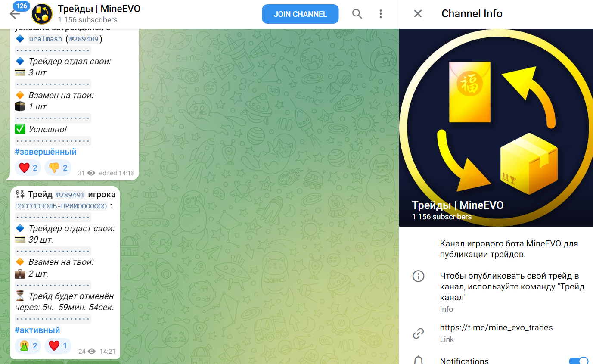Click the JOIN CHANNEL button
The width and height of the screenshot is (593, 364).
click(300, 14)
